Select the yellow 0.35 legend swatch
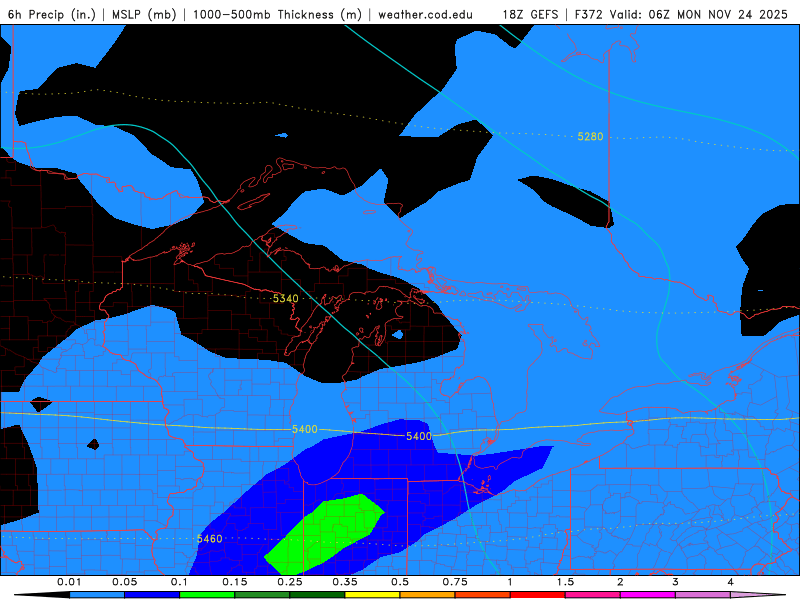Viewport: 800px width, 600px height. (372, 595)
